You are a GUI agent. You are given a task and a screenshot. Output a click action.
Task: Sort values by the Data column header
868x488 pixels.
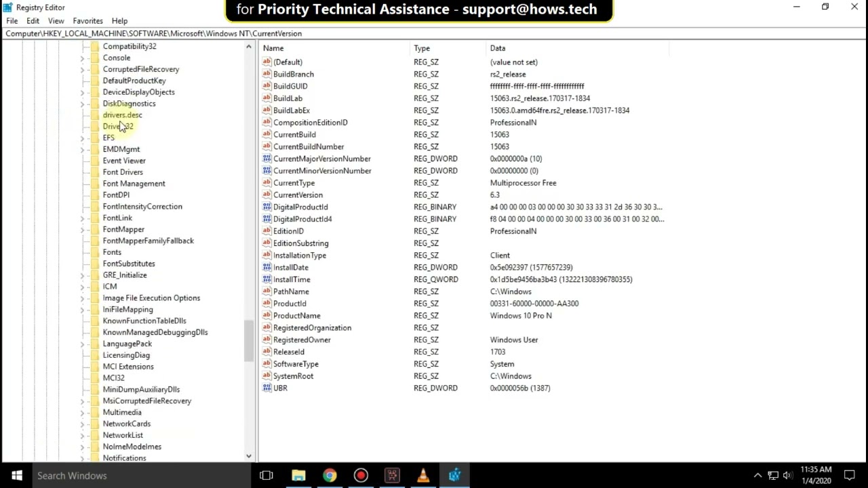578,48
